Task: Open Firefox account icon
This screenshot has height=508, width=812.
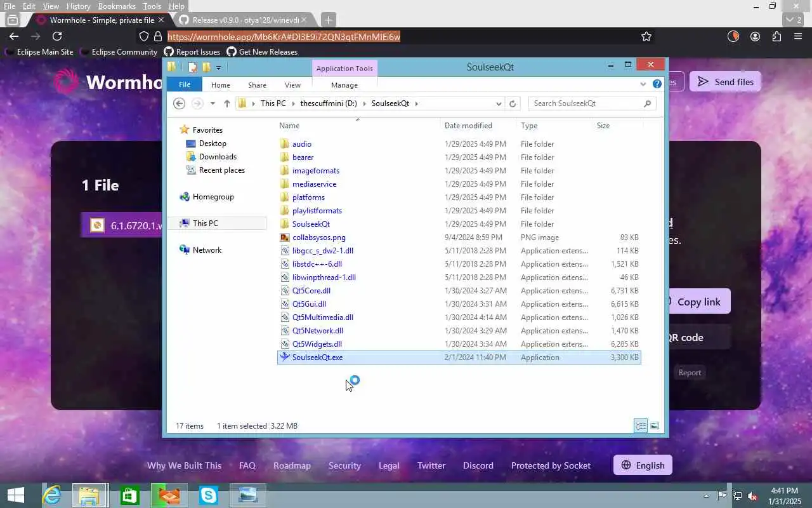Action: [x=755, y=36]
